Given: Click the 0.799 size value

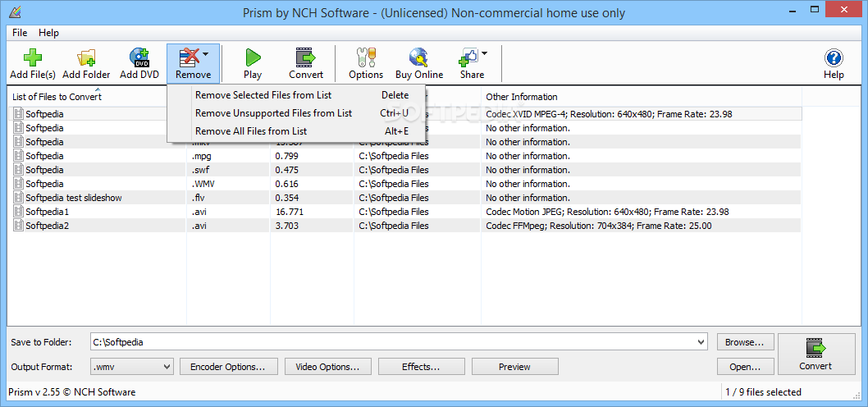Looking at the screenshot, I should [x=287, y=156].
